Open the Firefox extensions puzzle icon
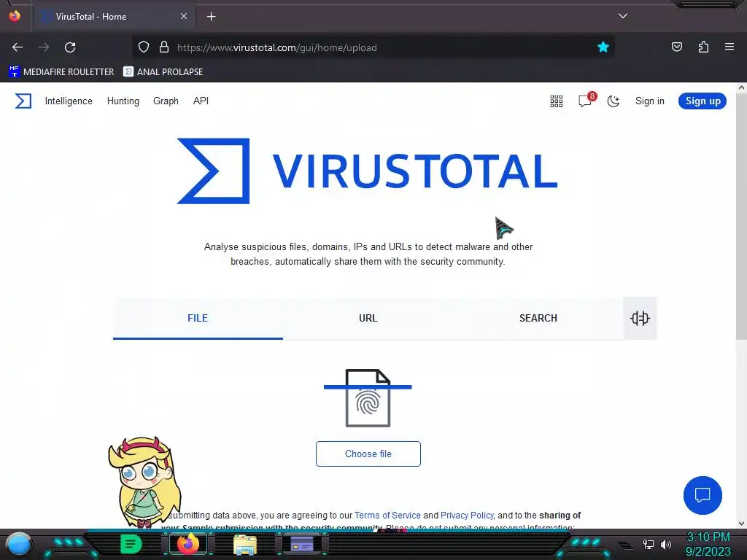747x560 pixels. click(x=703, y=47)
